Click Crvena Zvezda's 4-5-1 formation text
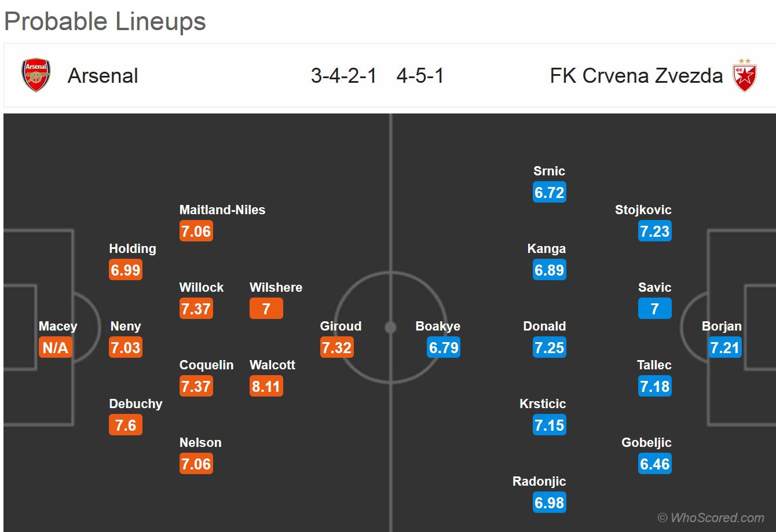Image resolution: width=776 pixels, height=532 pixels. (x=420, y=76)
